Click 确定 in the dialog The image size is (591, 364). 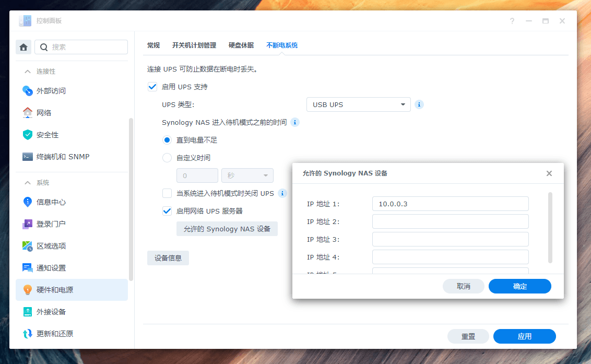519,286
